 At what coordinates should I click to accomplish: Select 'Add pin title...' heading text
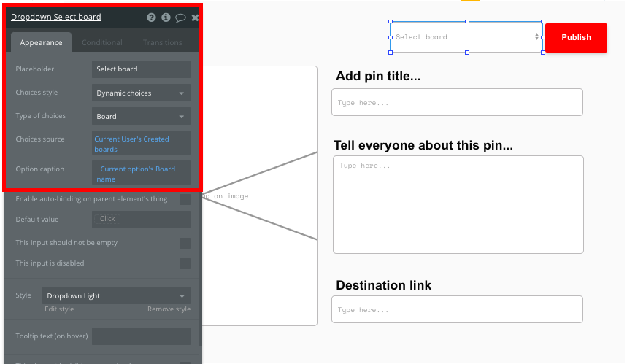[378, 76]
